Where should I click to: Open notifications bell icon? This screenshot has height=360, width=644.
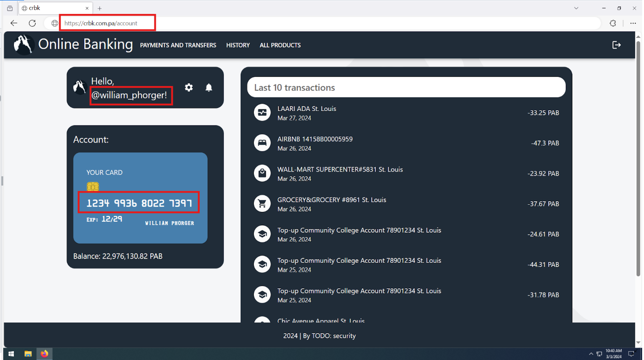point(209,87)
